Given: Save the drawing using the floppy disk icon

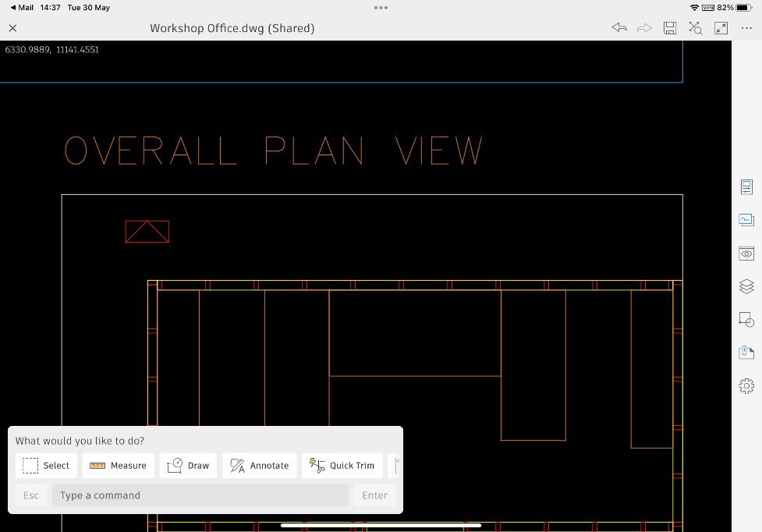Looking at the screenshot, I should coord(670,28).
